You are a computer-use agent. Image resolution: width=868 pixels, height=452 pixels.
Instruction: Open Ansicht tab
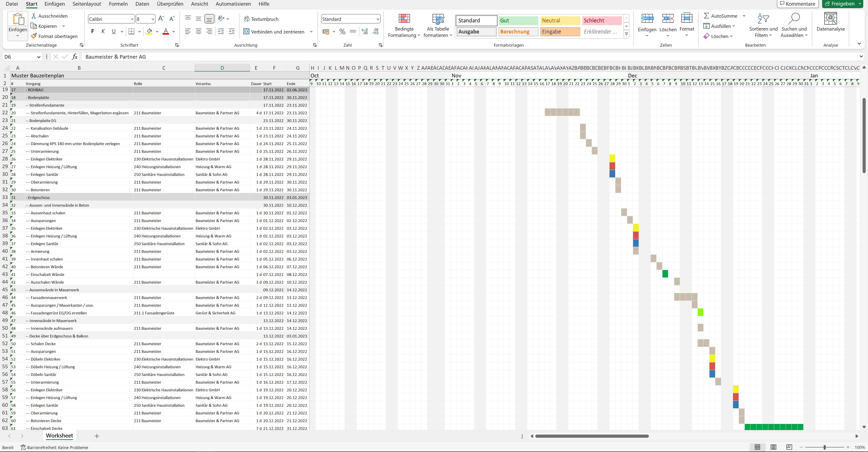[199, 4]
